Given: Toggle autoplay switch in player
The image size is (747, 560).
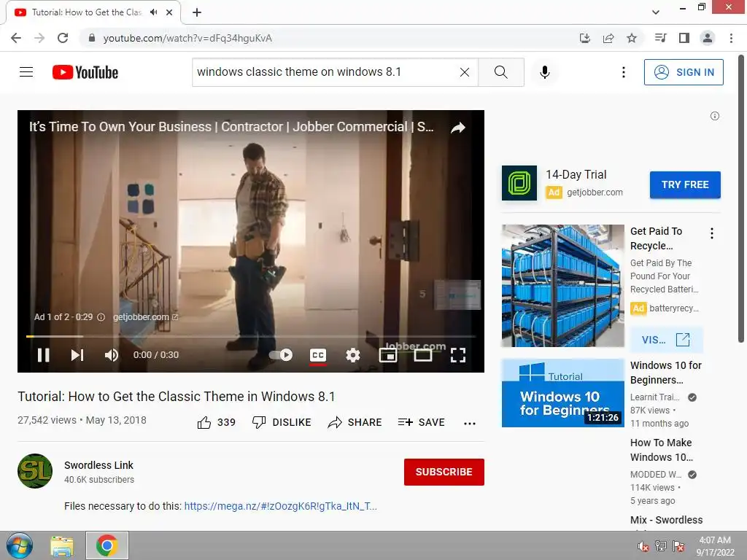Looking at the screenshot, I should [x=281, y=355].
